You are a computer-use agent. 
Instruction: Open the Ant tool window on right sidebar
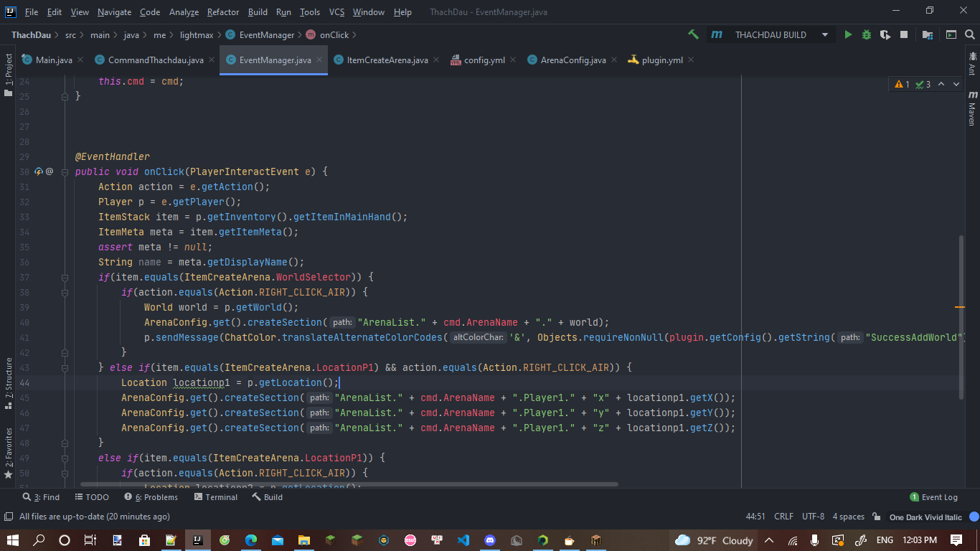[x=972, y=63]
